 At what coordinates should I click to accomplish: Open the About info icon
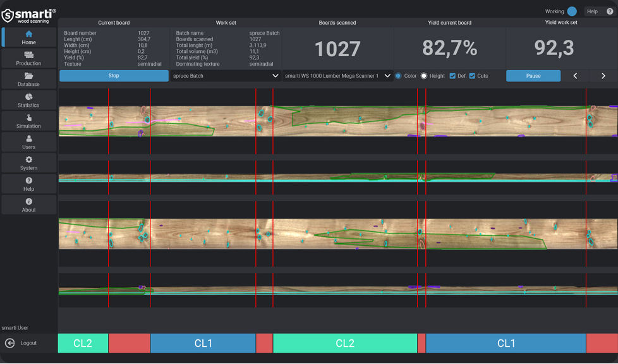[28, 202]
